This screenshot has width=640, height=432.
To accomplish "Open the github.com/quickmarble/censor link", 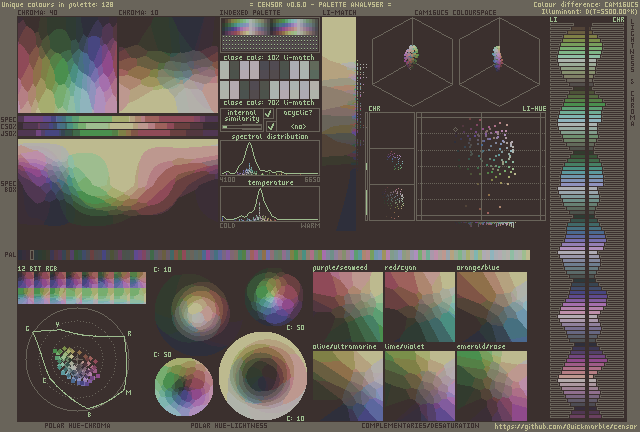I will point(566,426).
